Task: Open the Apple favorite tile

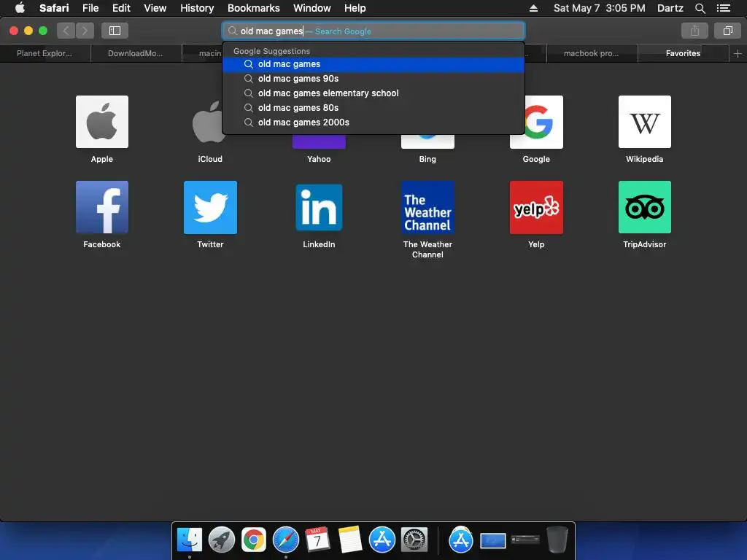Action: point(102,122)
